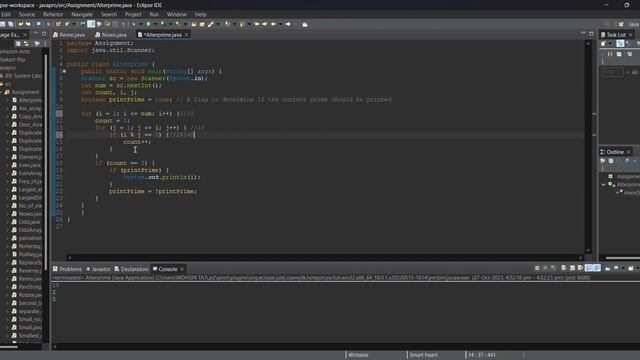Image resolution: width=640 pixels, height=360 pixels.
Task: Open External Tools dropdown arrow
Action: 185,24
